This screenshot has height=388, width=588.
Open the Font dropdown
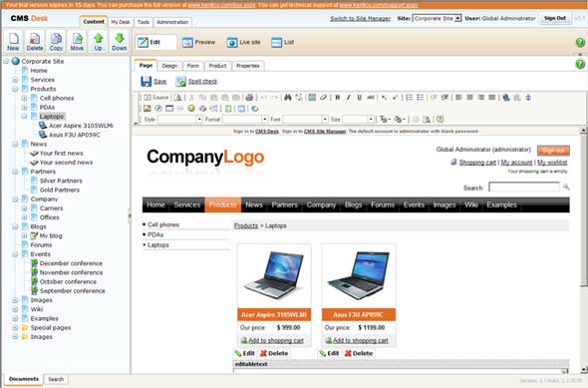pyautogui.click(x=306, y=119)
